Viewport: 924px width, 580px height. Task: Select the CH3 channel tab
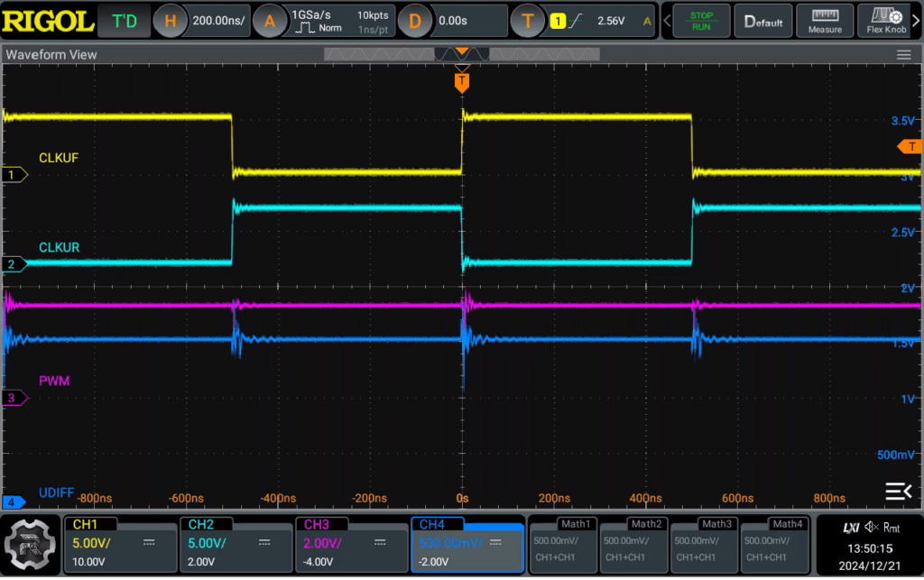pyautogui.click(x=317, y=524)
